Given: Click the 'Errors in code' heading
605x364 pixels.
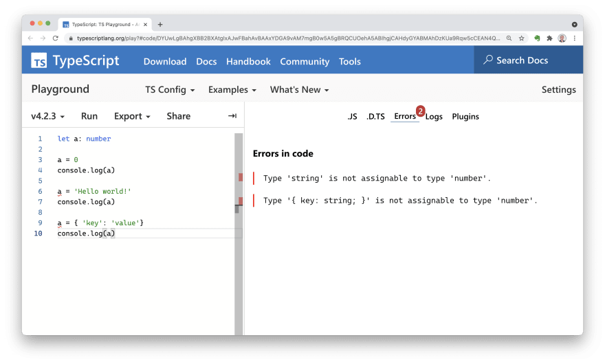Looking at the screenshot, I should (283, 153).
